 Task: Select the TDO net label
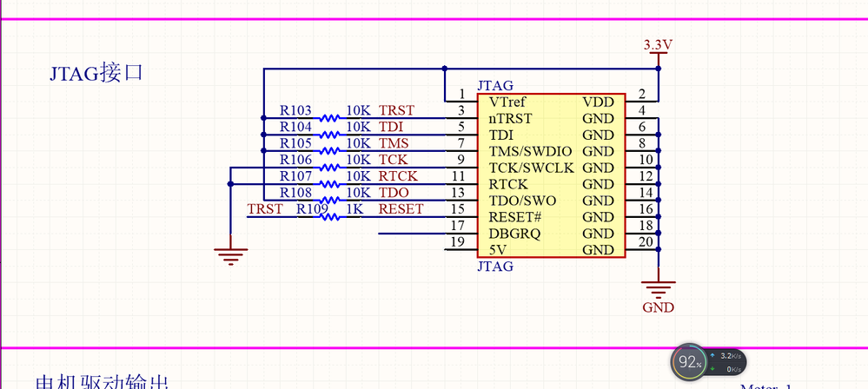point(394,193)
